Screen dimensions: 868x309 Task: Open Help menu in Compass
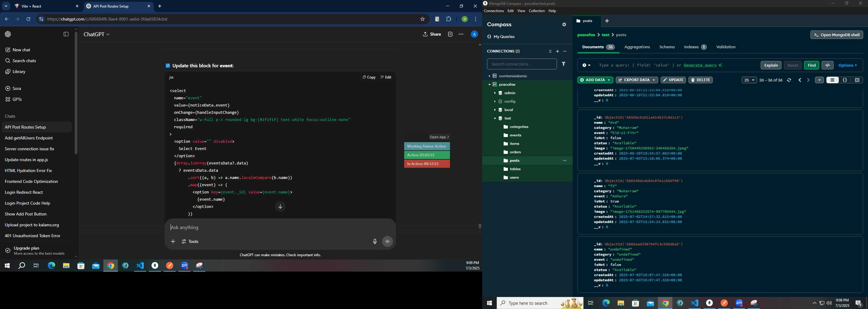pyautogui.click(x=552, y=11)
